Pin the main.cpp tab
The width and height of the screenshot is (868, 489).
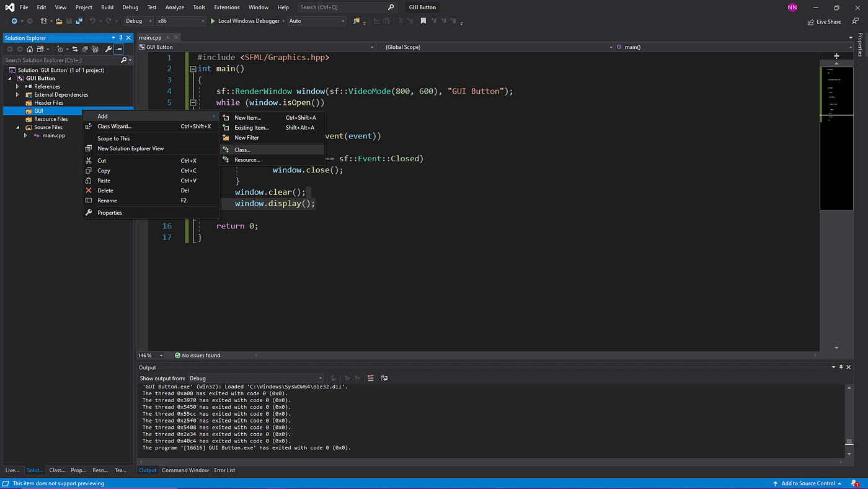coord(168,38)
